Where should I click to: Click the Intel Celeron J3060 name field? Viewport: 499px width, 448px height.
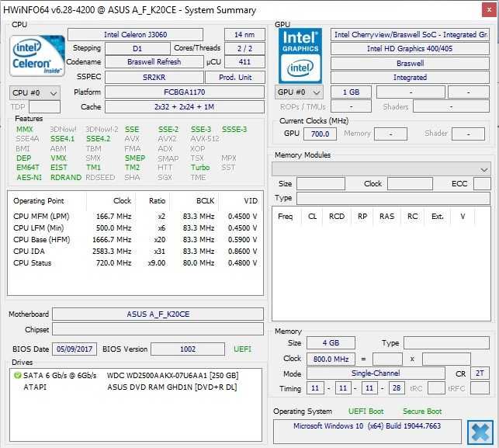[135, 34]
